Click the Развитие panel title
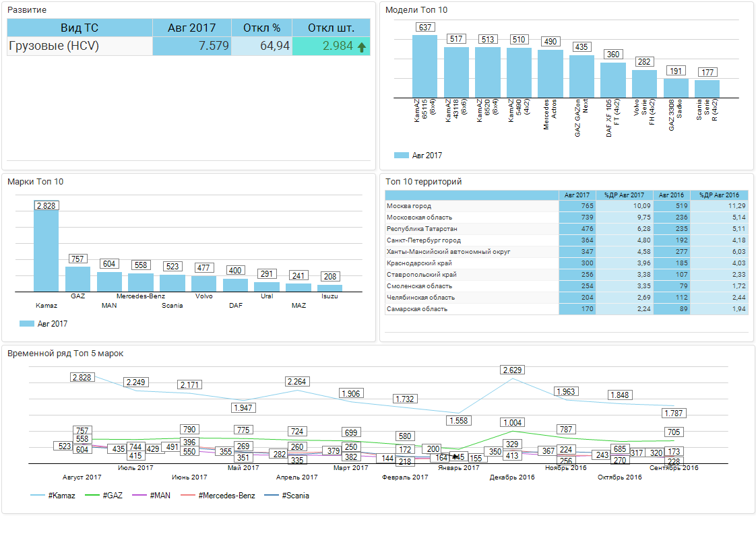 click(x=27, y=10)
